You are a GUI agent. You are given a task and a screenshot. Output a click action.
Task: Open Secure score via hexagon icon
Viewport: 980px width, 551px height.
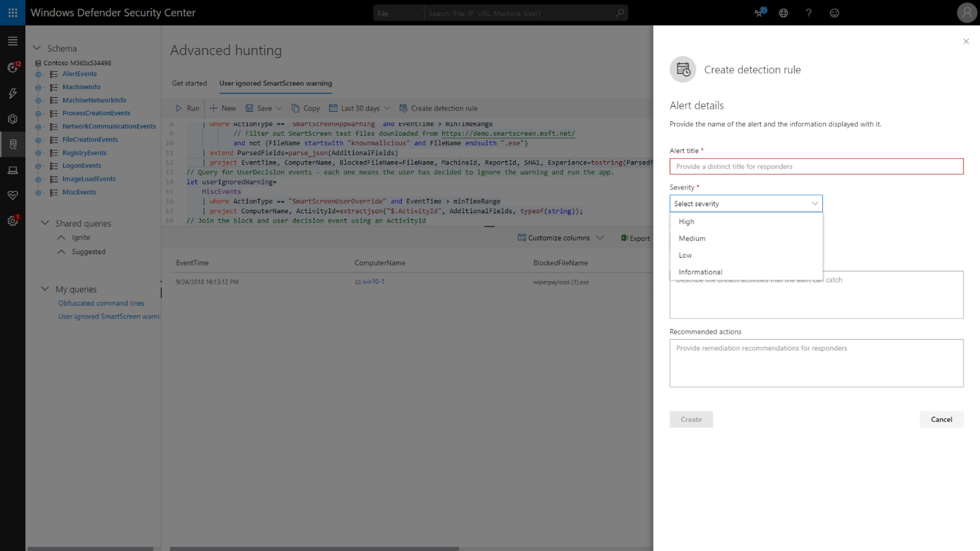tap(12, 119)
